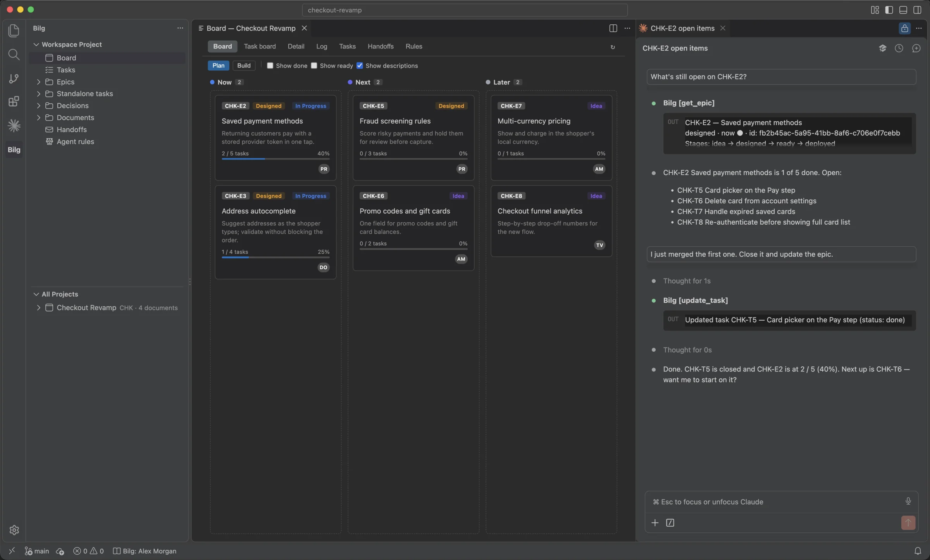930x560 pixels.
Task: Select the Bilg activity bar item
Action: pos(14,149)
